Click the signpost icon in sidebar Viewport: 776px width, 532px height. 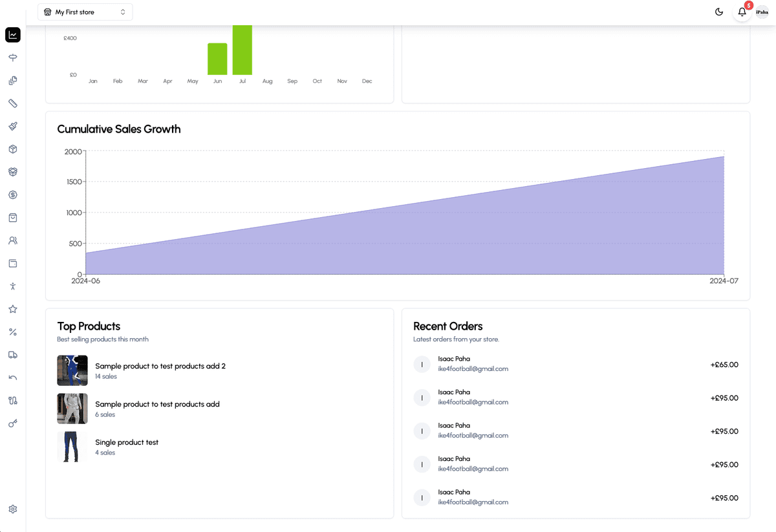click(13, 58)
